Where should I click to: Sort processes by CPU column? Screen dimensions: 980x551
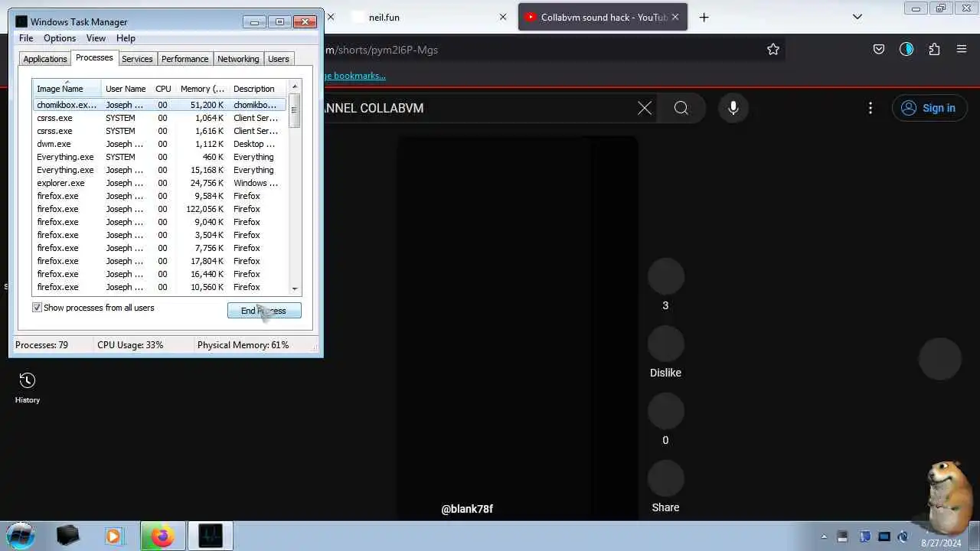coord(163,89)
